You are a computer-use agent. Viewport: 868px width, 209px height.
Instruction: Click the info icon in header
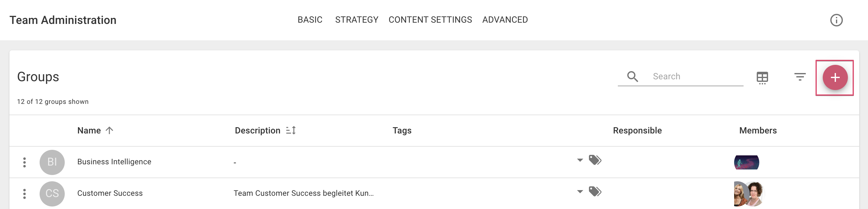tap(836, 20)
